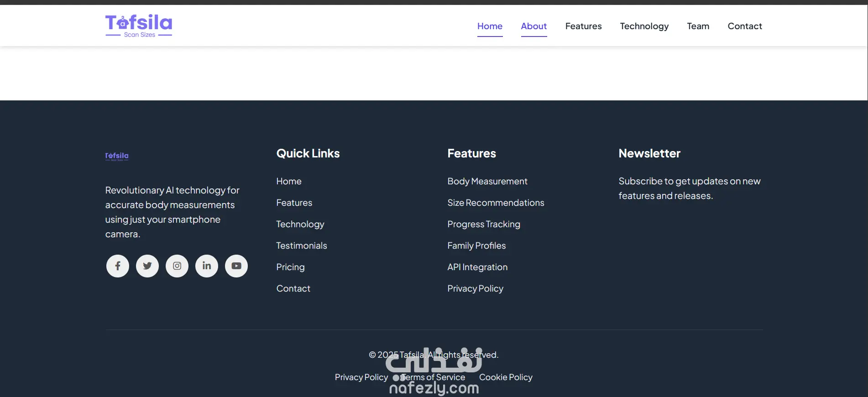
Task: Select Contact in the top navigation
Action: tap(745, 26)
